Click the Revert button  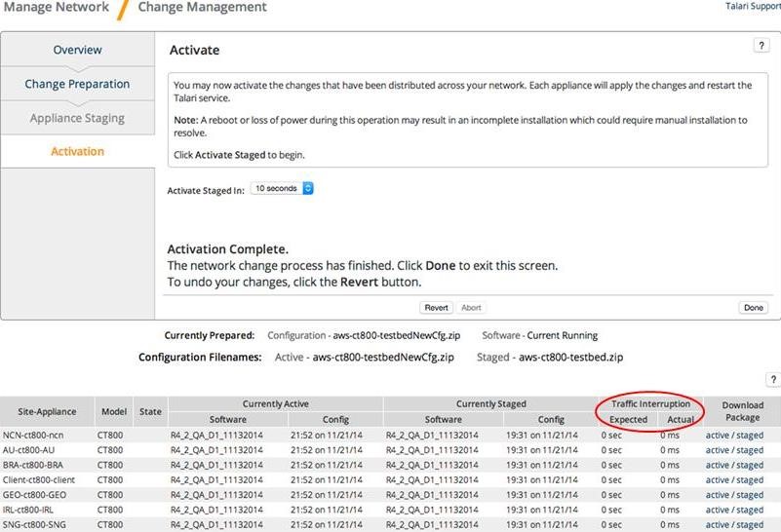point(436,308)
